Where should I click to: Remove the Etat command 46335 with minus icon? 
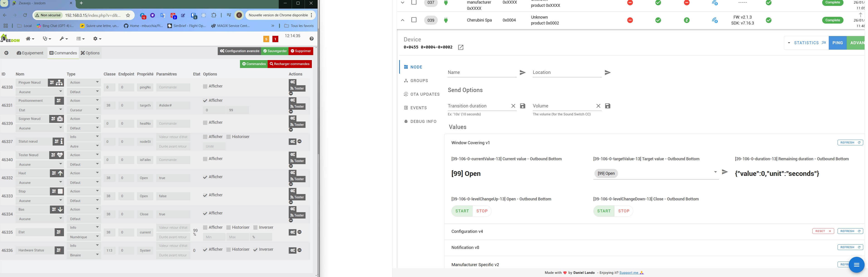(300, 232)
